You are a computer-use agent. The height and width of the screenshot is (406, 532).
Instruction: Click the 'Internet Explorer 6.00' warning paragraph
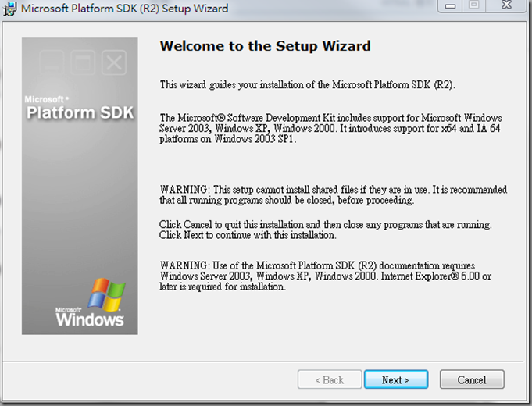coord(326,276)
